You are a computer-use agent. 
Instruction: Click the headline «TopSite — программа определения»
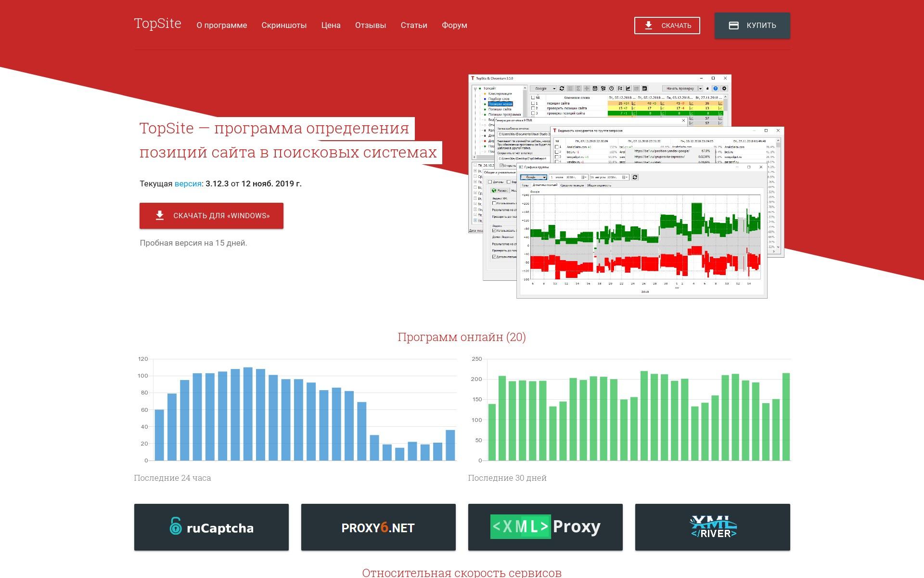pos(274,128)
